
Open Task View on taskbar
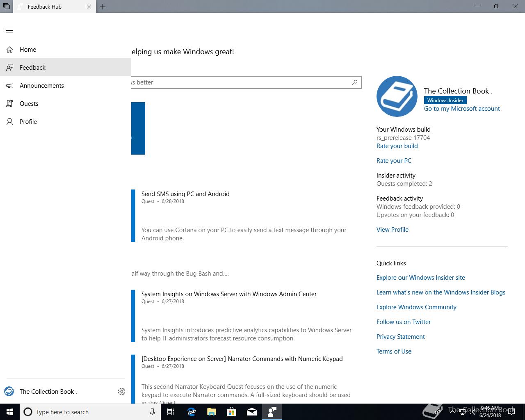tap(171, 412)
